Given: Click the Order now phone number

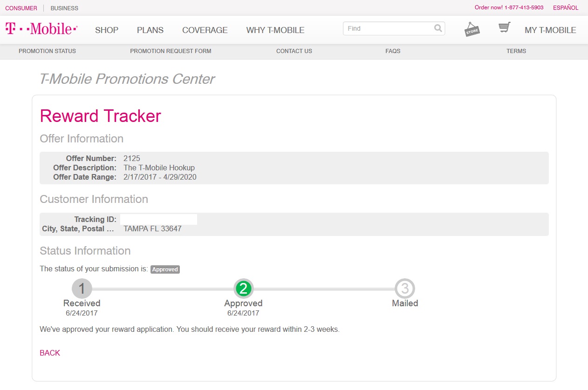Looking at the screenshot, I should (x=509, y=8).
